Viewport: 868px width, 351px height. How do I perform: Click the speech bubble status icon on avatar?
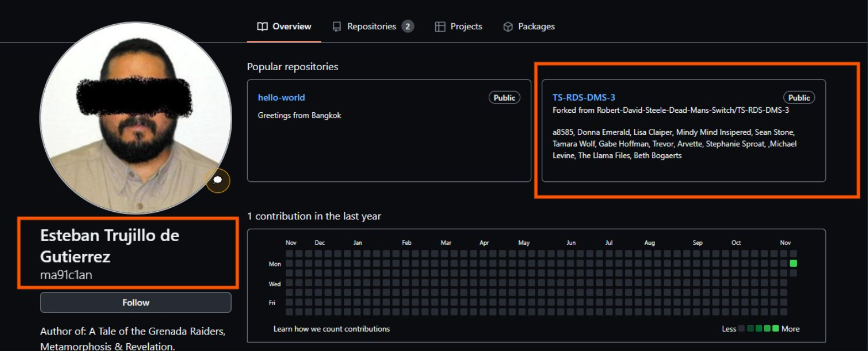(218, 180)
